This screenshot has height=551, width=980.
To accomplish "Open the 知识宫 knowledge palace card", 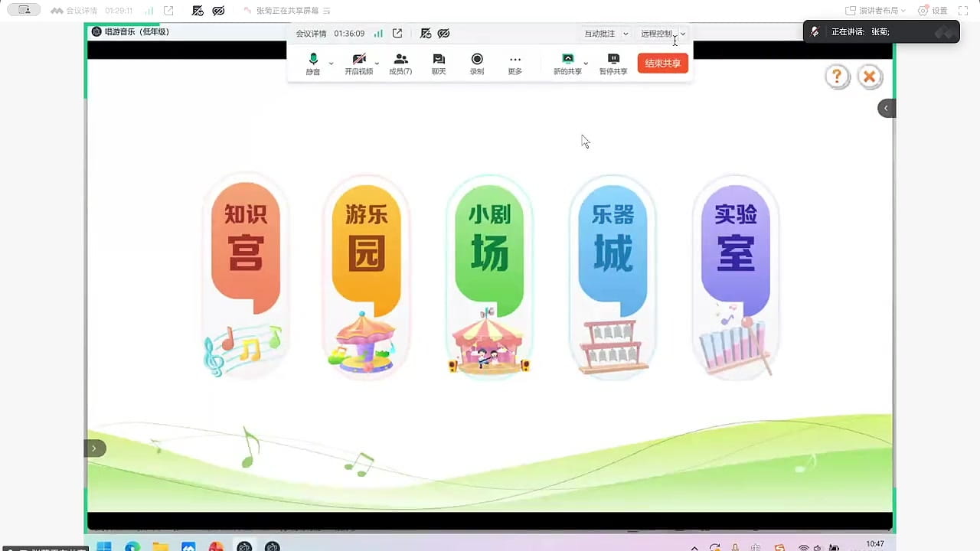I will tap(245, 277).
